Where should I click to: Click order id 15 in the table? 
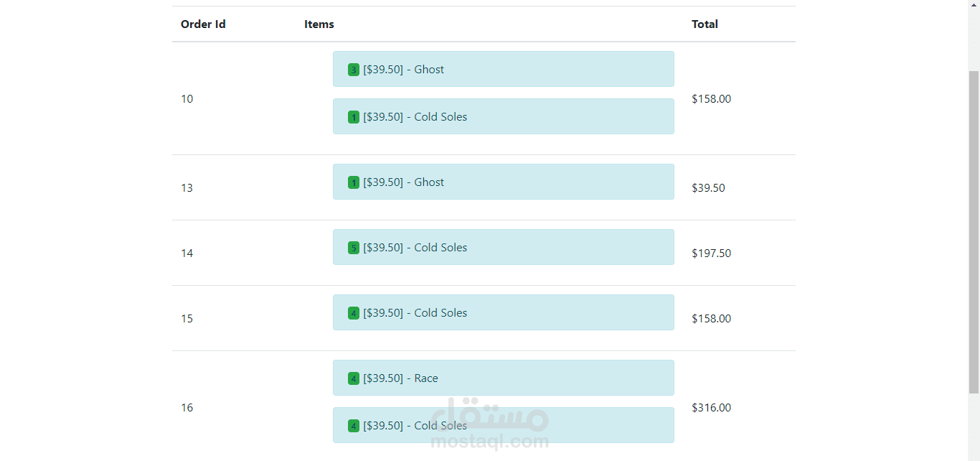pyautogui.click(x=187, y=319)
